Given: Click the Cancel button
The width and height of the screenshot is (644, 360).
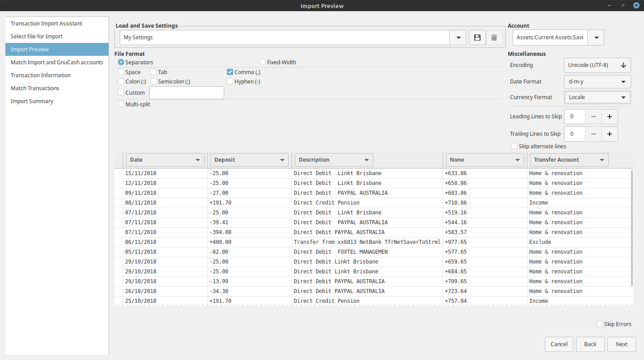Looking at the screenshot, I should (559, 344).
